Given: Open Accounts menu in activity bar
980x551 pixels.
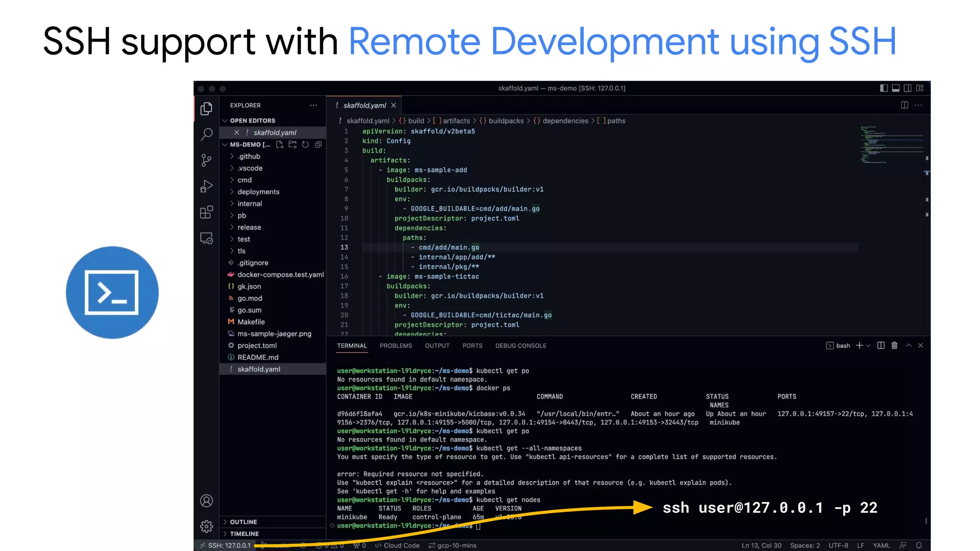Looking at the screenshot, I should [x=206, y=501].
